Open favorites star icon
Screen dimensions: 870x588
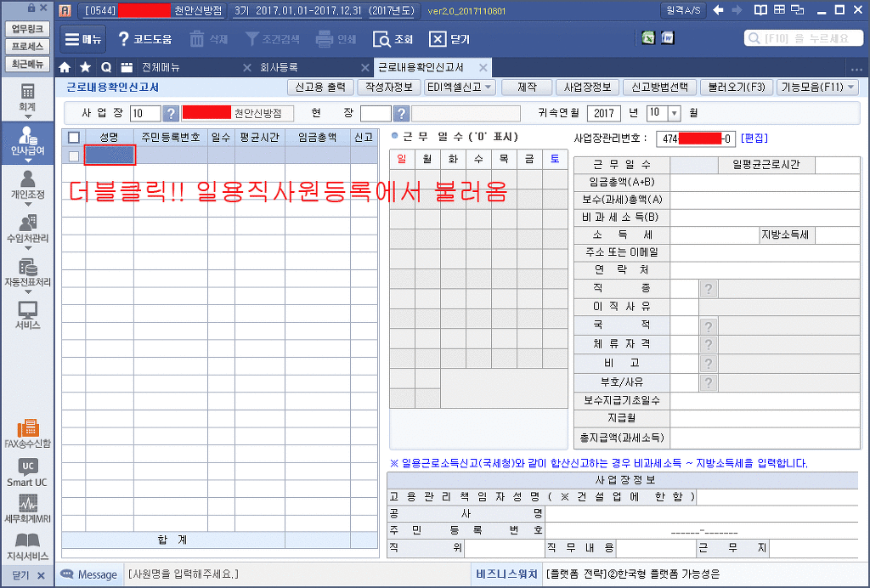[x=86, y=68]
